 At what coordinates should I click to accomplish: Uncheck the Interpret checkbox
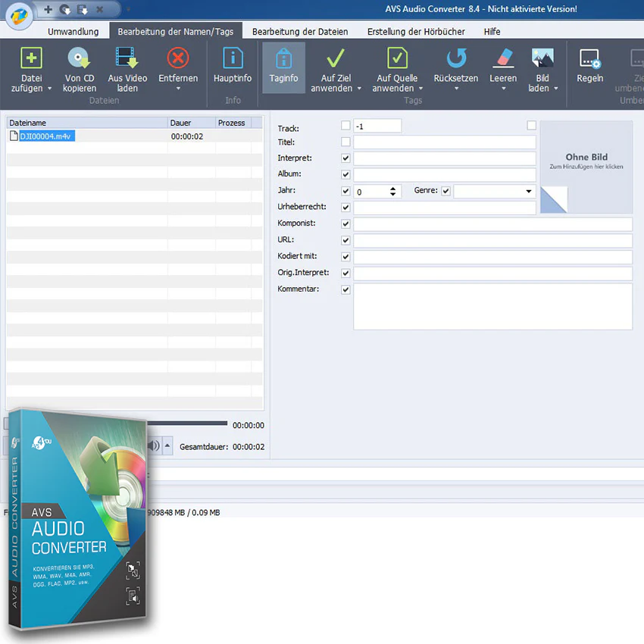pyautogui.click(x=345, y=158)
